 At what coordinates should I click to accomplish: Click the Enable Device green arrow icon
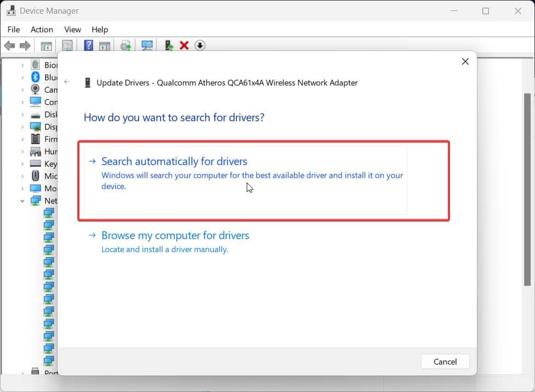168,46
